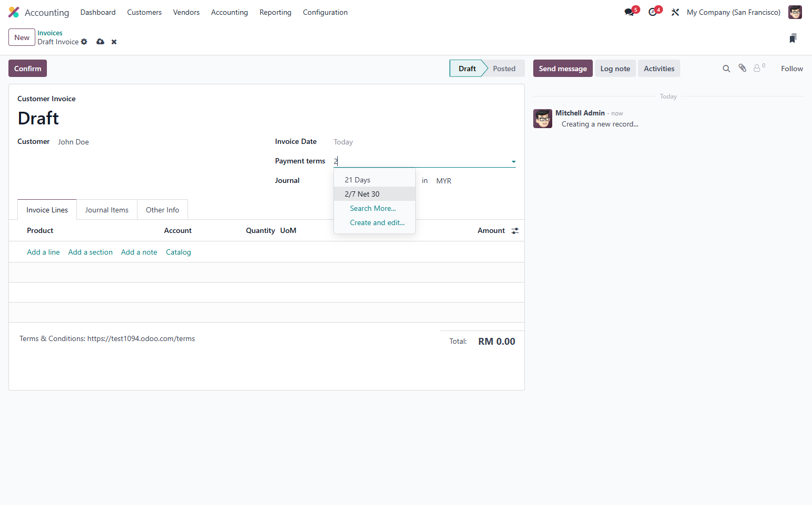The image size is (812, 505).
Task: Click the Invoices breadcrumb link
Action: (50, 33)
